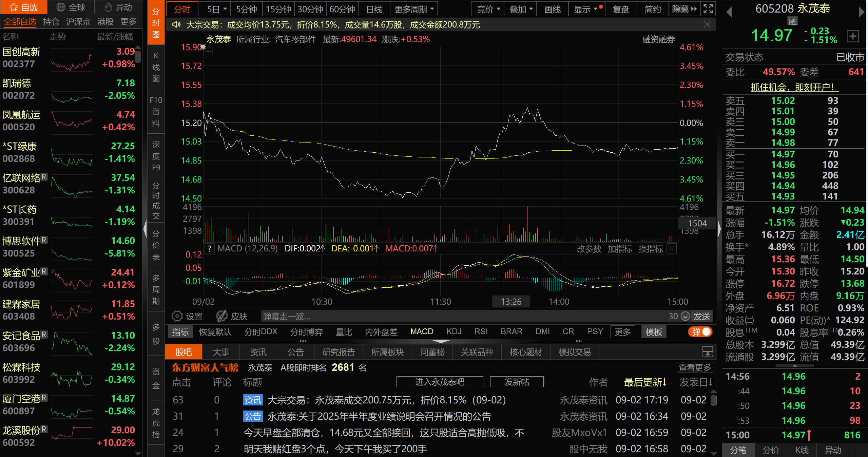Screen dimensions: 868x457
Task: Switch to 分价 tab at bottom right
Action: tap(771, 450)
